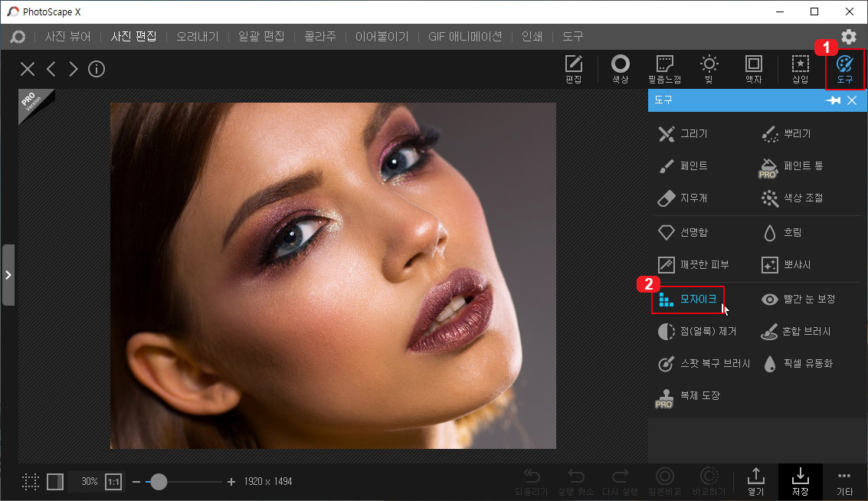Viewport: 868px width, 501px height.
Task: Toggle the selection marquee icon
Action: pos(31,482)
